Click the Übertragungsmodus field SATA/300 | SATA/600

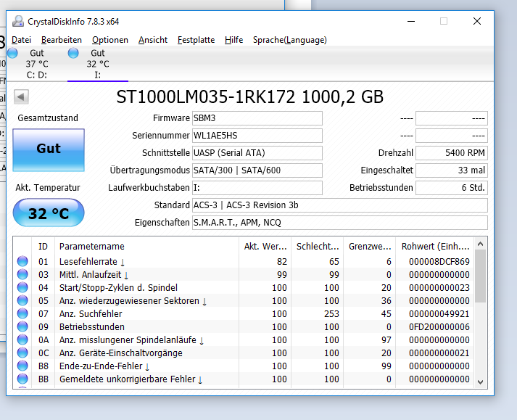[x=257, y=170]
